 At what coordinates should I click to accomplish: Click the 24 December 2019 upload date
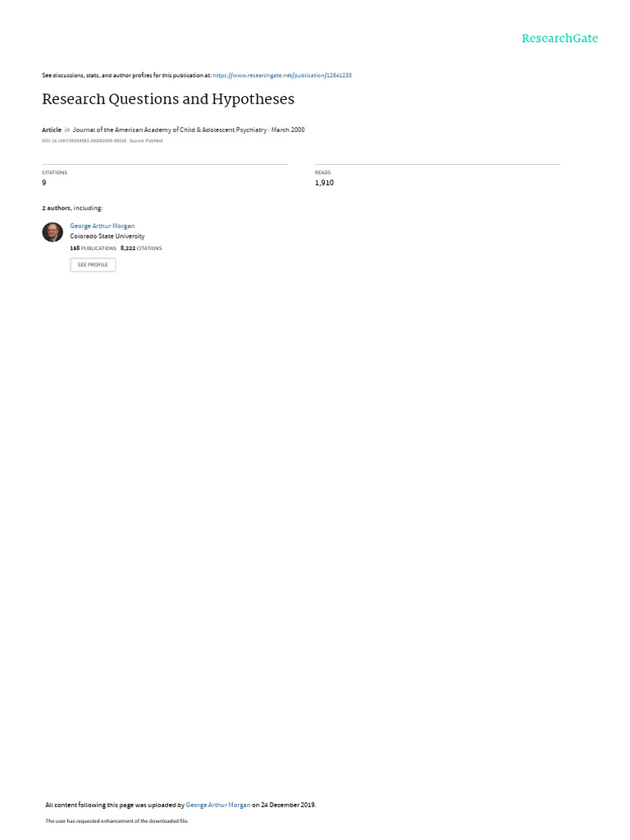click(x=288, y=805)
